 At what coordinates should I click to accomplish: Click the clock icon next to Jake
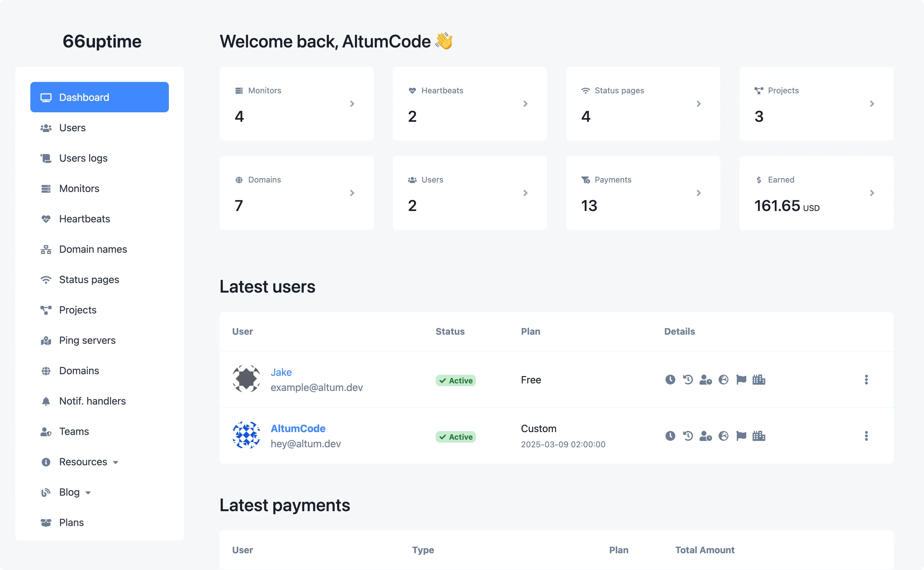pos(669,379)
